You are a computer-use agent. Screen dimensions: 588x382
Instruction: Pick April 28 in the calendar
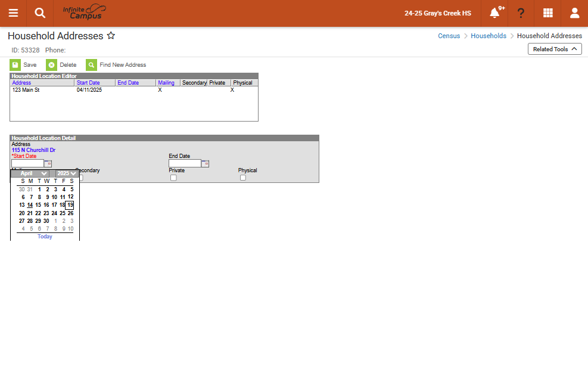tap(30, 221)
